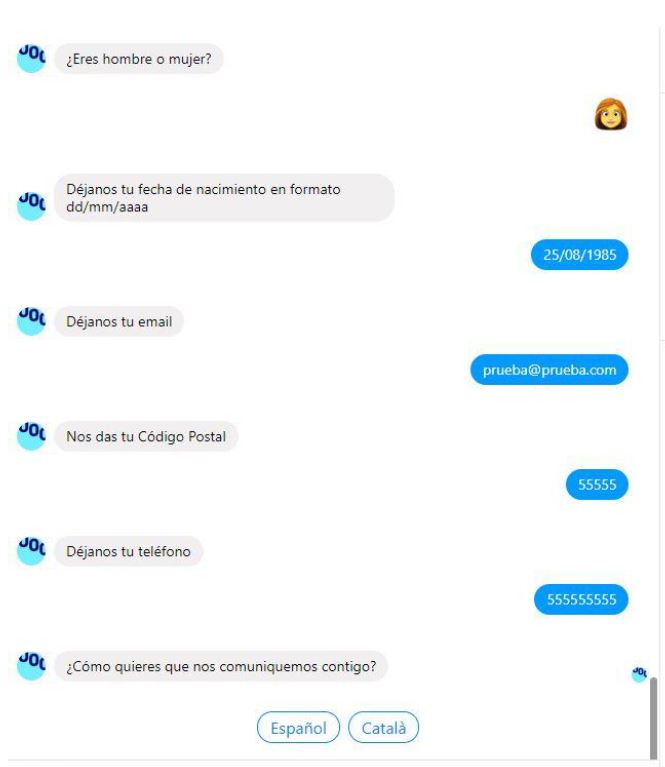Click the chat scrollbar thumb
665x767 pixels.
click(x=653, y=718)
